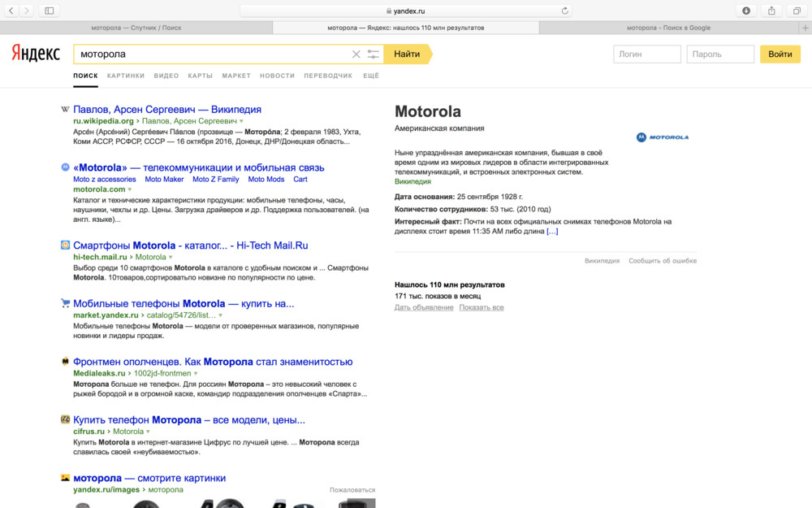Open the green Википедия link in info card
The height and width of the screenshot is (508, 812).
pyautogui.click(x=412, y=181)
